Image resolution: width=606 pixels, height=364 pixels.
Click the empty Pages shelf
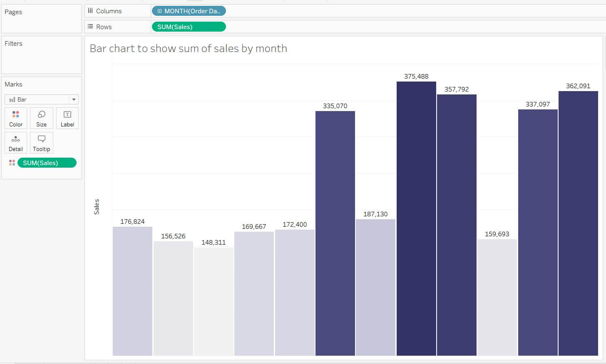click(42, 23)
